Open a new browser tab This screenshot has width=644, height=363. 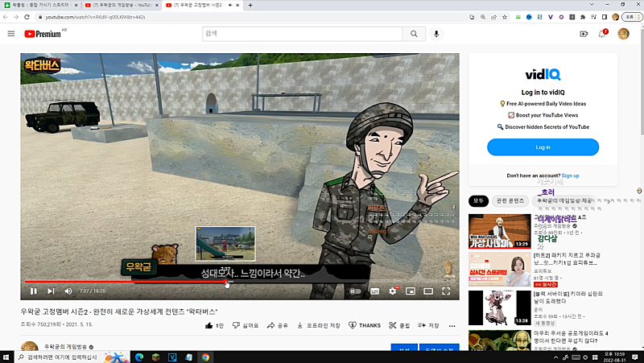pos(250,6)
